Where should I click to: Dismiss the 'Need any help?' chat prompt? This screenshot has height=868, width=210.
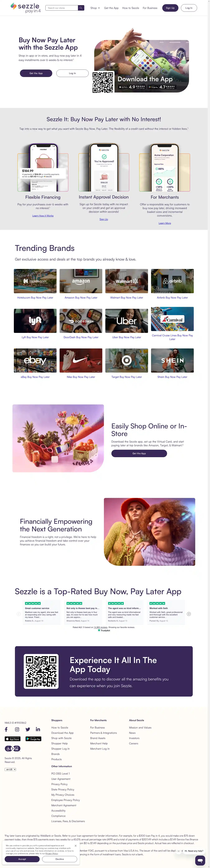pos(179,851)
